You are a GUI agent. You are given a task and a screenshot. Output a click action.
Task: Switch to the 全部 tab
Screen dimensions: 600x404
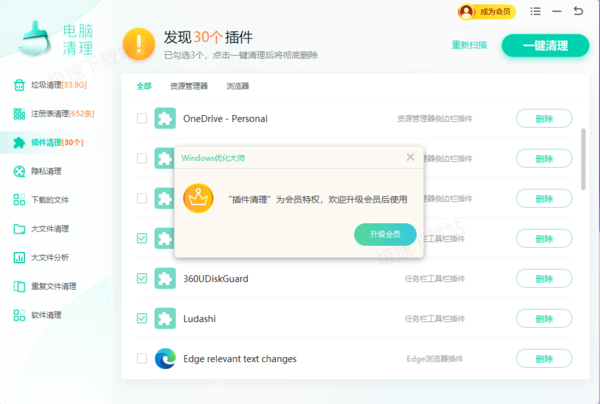click(x=144, y=86)
